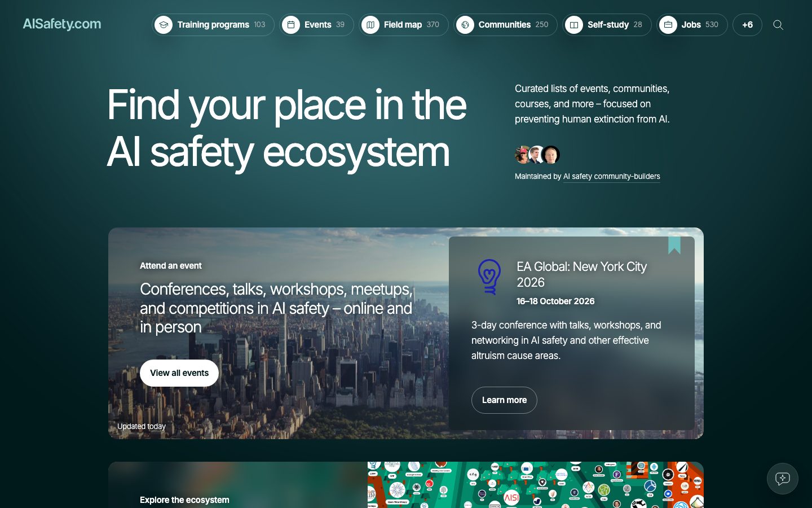Viewport: 812px width, 508px height.
Task: Open the Communities label in the nav
Action: [x=505, y=25]
